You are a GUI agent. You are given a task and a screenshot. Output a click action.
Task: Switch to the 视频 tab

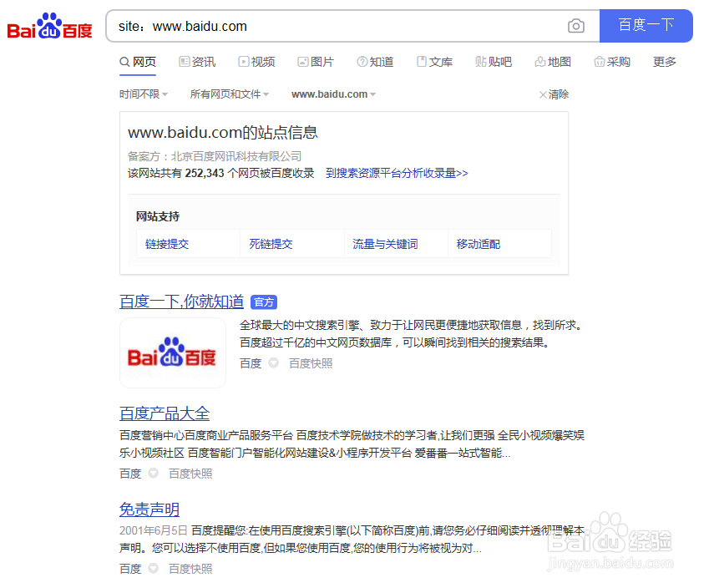[256, 62]
